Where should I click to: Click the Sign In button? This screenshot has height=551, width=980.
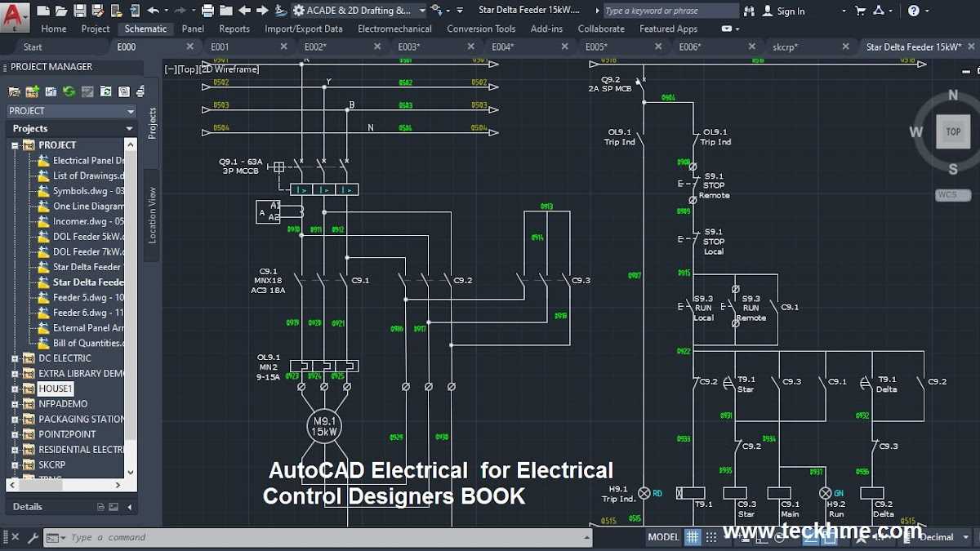coord(783,11)
